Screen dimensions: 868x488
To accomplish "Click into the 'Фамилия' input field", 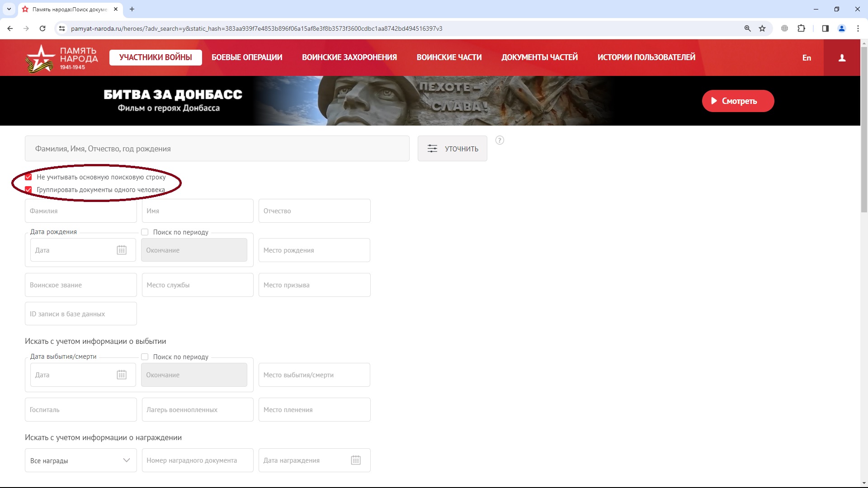I will point(80,211).
